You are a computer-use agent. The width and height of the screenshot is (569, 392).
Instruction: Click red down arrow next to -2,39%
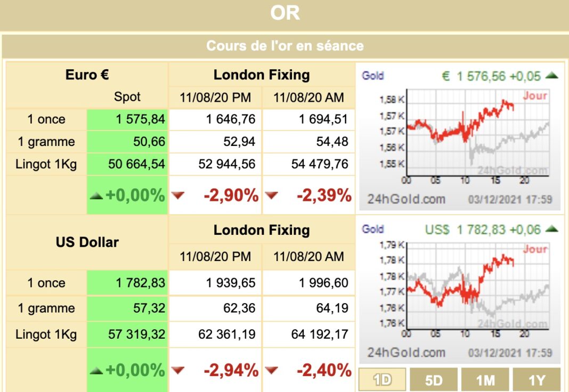(x=271, y=195)
